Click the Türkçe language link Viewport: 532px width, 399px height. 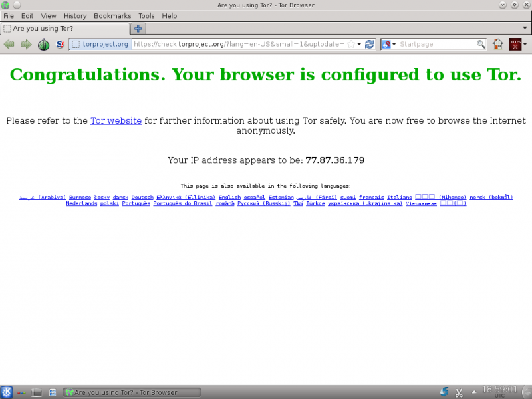click(315, 203)
